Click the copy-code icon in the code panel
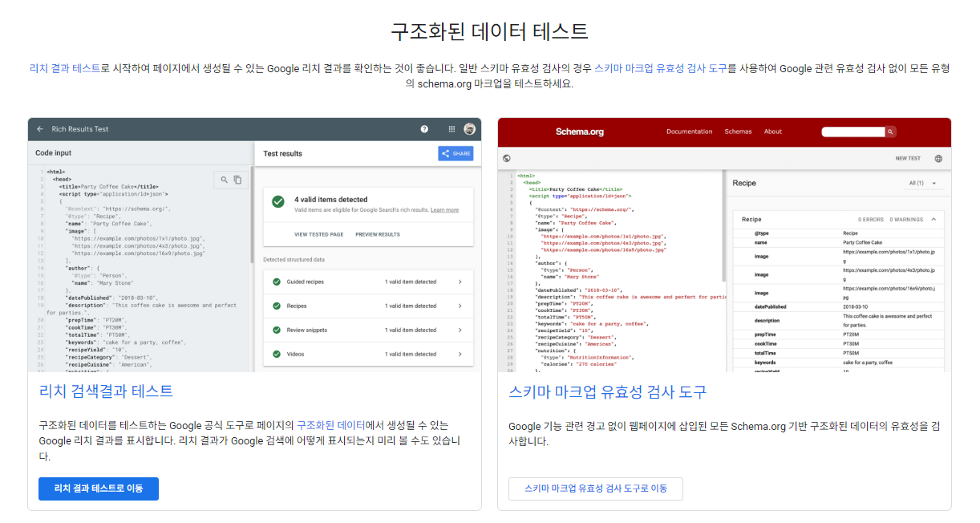980x523 pixels. pos(237,180)
